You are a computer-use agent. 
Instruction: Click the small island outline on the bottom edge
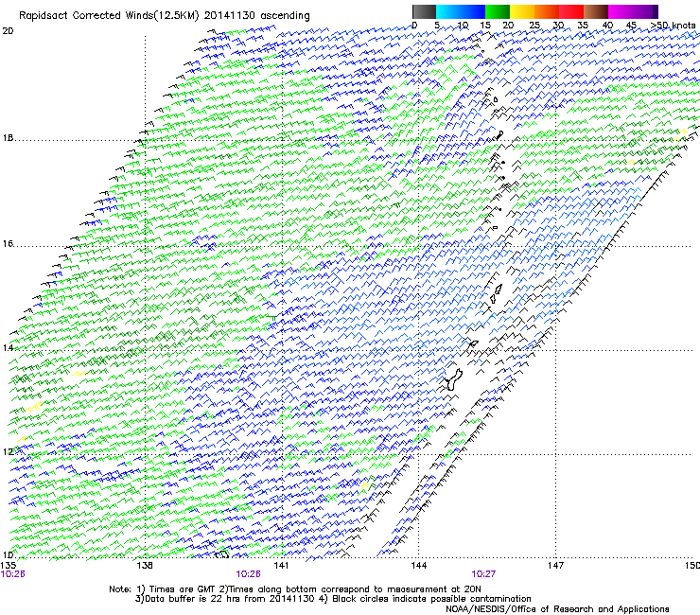222,554
